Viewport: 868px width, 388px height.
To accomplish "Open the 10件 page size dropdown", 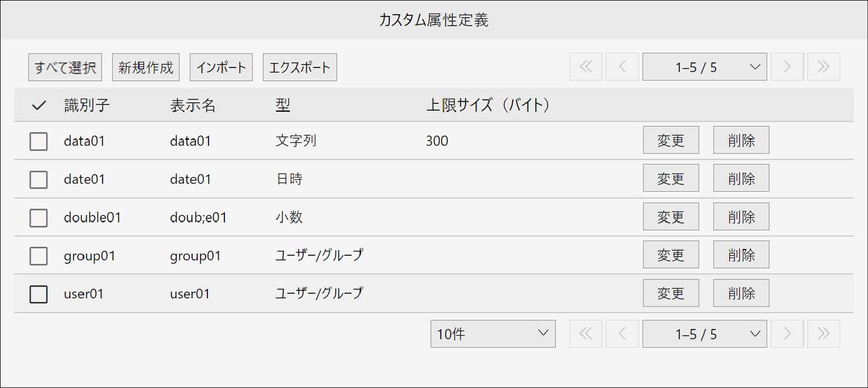I will [492, 334].
